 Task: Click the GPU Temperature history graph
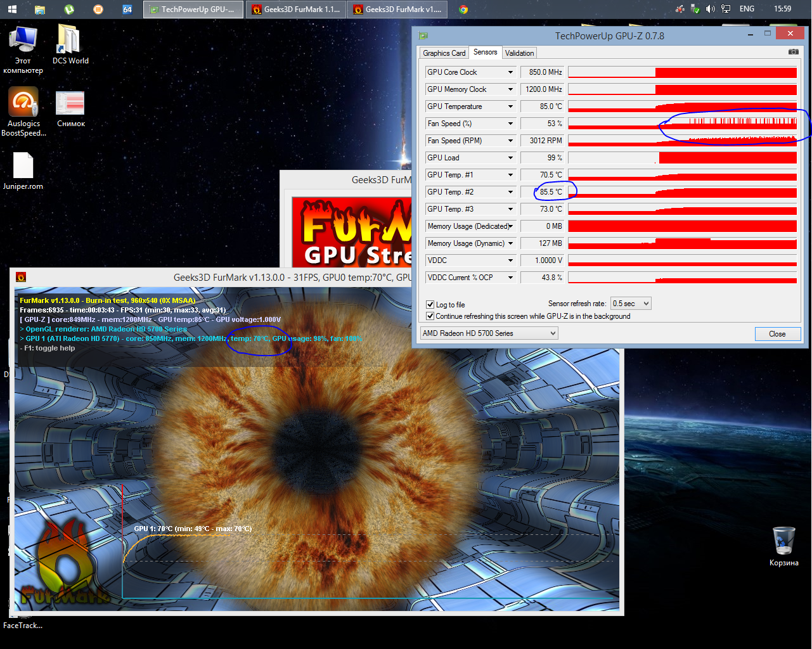(682, 106)
